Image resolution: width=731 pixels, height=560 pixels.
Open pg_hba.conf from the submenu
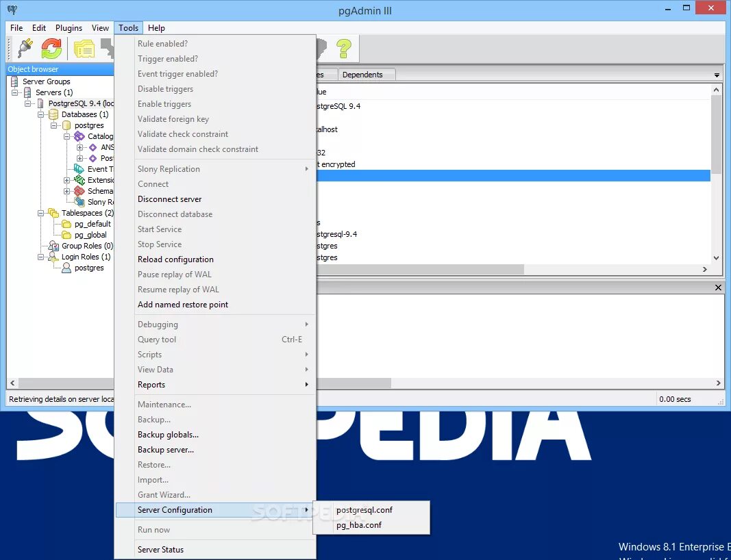coord(371,524)
